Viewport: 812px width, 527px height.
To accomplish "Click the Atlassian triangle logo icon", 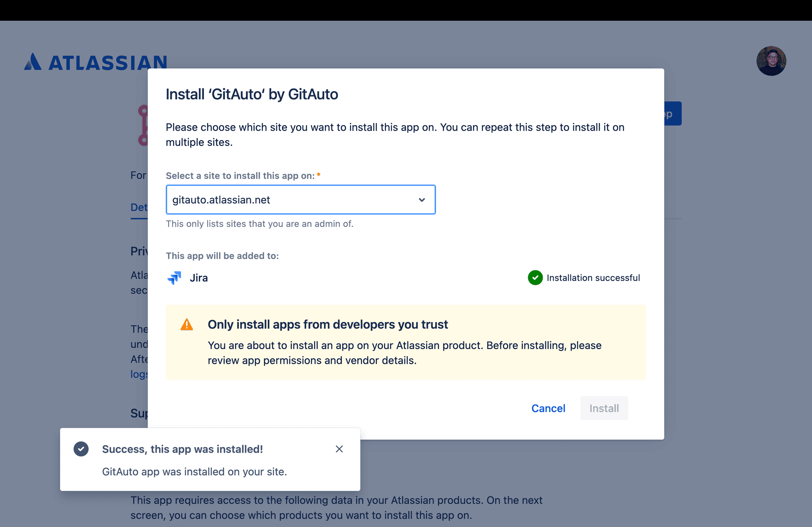I will click(33, 62).
